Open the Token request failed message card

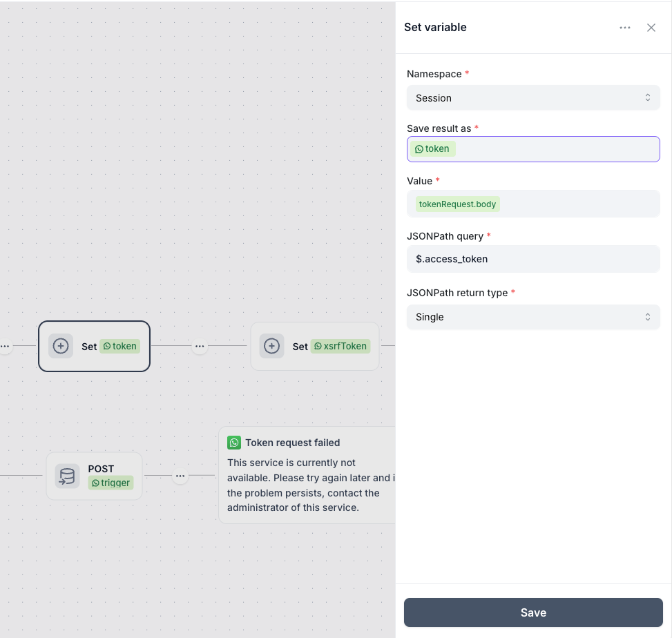307,475
